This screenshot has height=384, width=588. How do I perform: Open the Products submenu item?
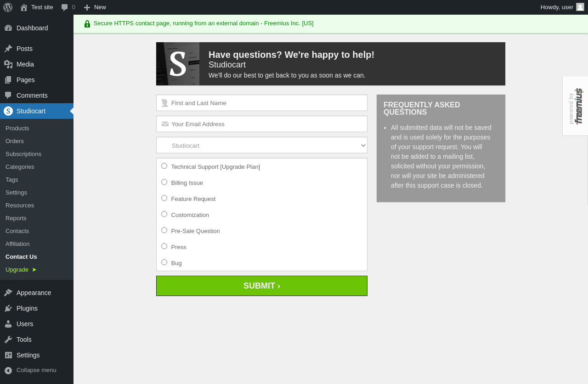pyautogui.click(x=37, y=128)
